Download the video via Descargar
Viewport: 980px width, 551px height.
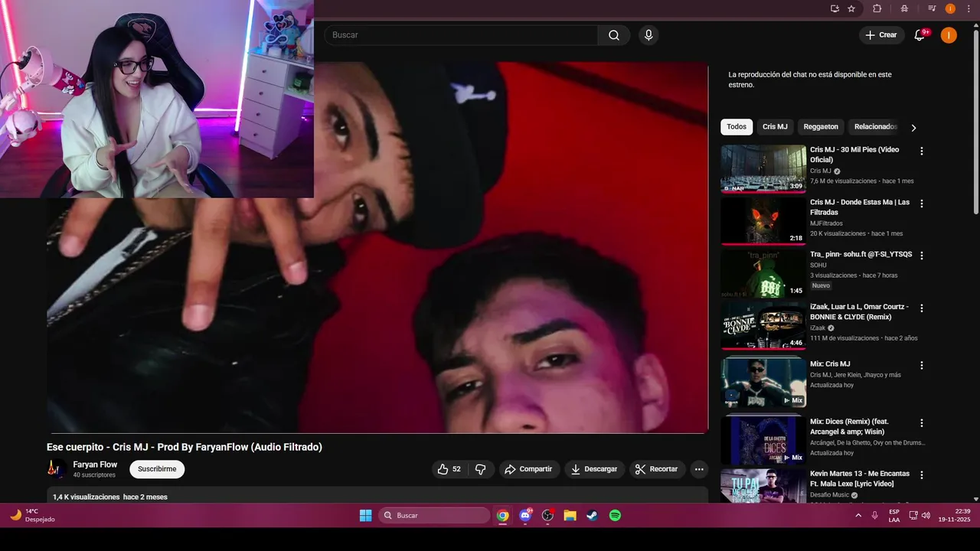pyautogui.click(x=594, y=469)
